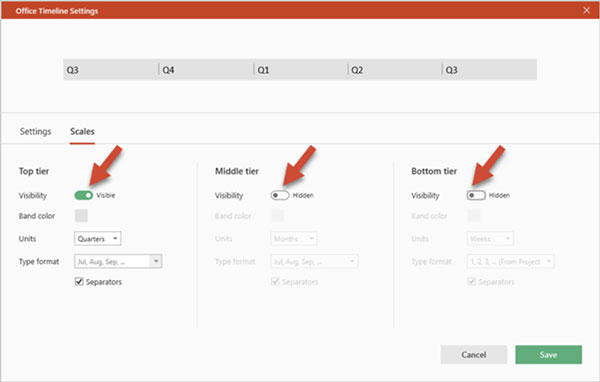The image size is (600, 382).
Task: Toggle Bottom tier Separators checkbox
Action: click(x=472, y=282)
